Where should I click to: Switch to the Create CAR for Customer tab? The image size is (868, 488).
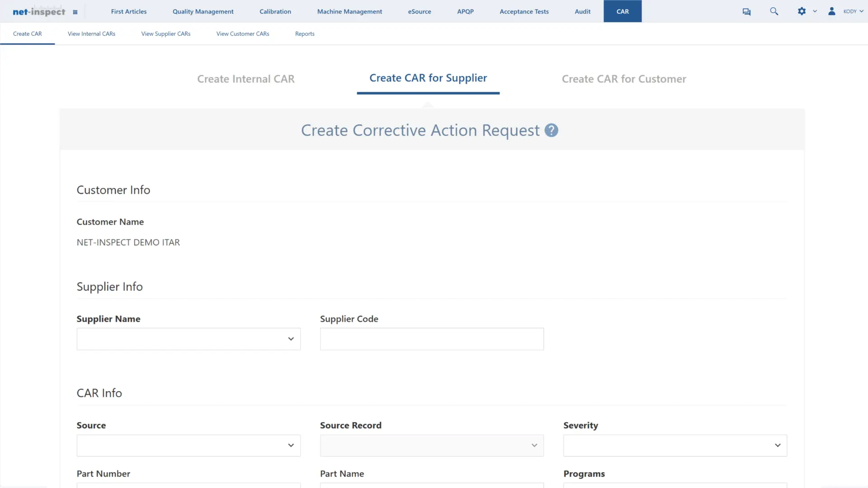point(624,79)
